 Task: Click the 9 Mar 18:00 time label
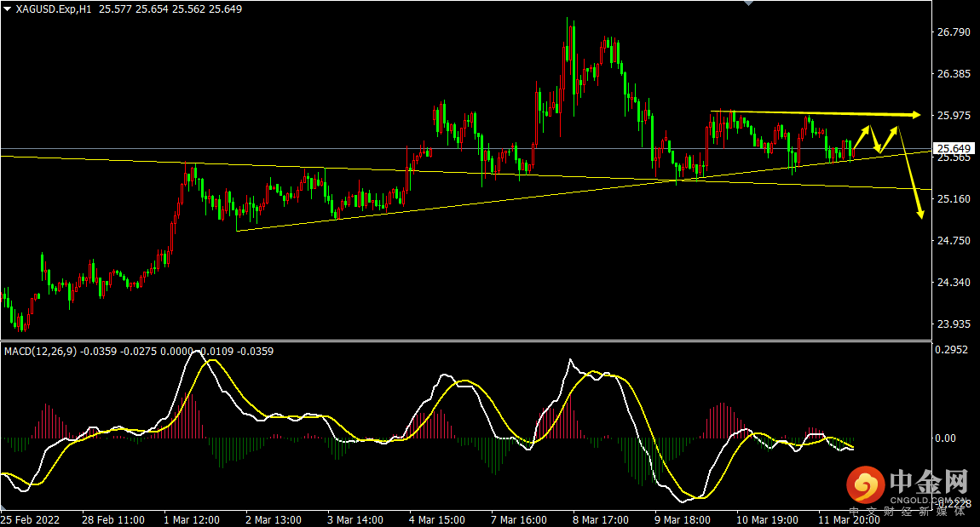tap(683, 519)
